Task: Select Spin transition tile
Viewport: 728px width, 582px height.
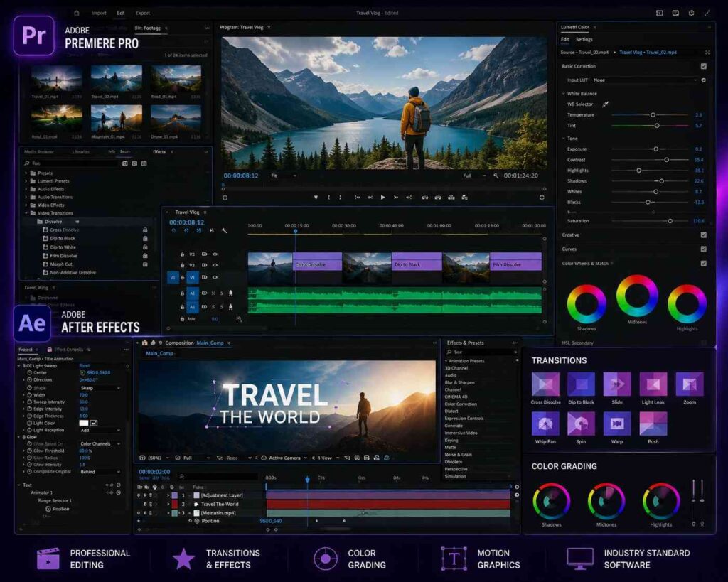Action: [x=582, y=424]
